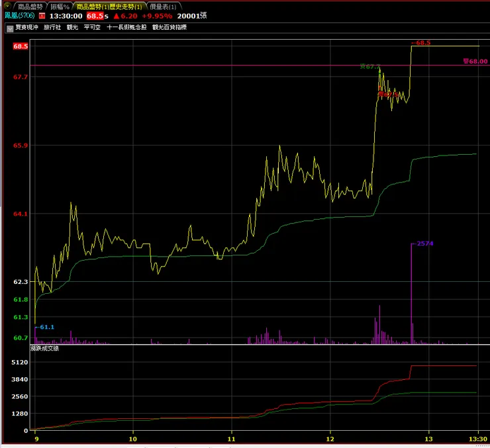Click the ←2574 volume spike label
Viewport: 490px width, 448px height.
pyautogui.click(x=422, y=244)
